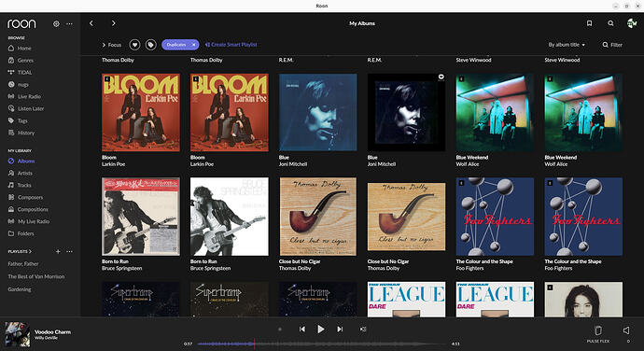The width and height of the screenshot is (644, 351).
Task: Open Roon settings gear icon
Action: tap(56, 24)
